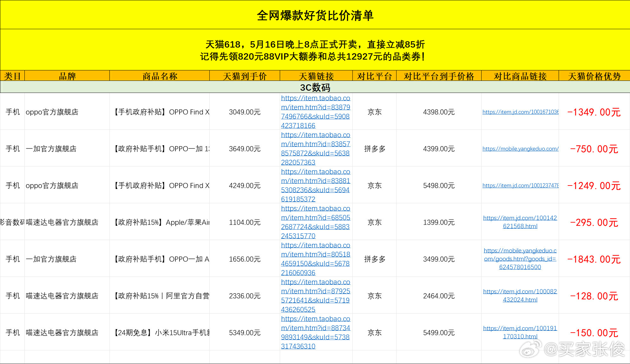The height and width of the screenshot is (364, 630).
Task: Select the 对比平台 column header
Action: pyautogui.click(x=374, y=76)
